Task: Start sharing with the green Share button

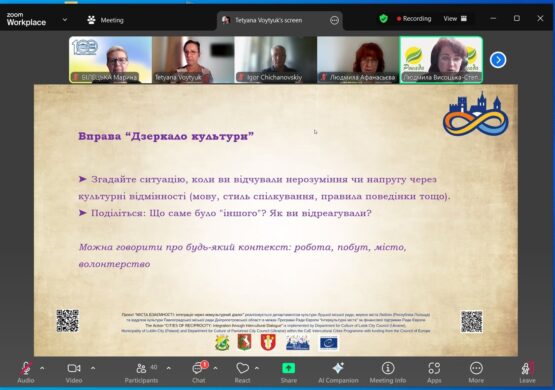Action: pos(288,372)
